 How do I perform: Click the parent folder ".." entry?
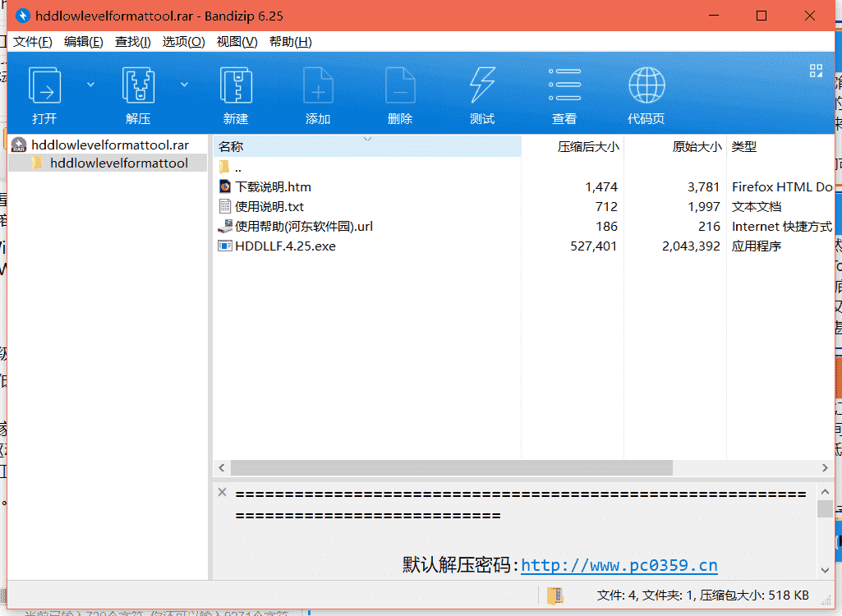click(238, 168)
